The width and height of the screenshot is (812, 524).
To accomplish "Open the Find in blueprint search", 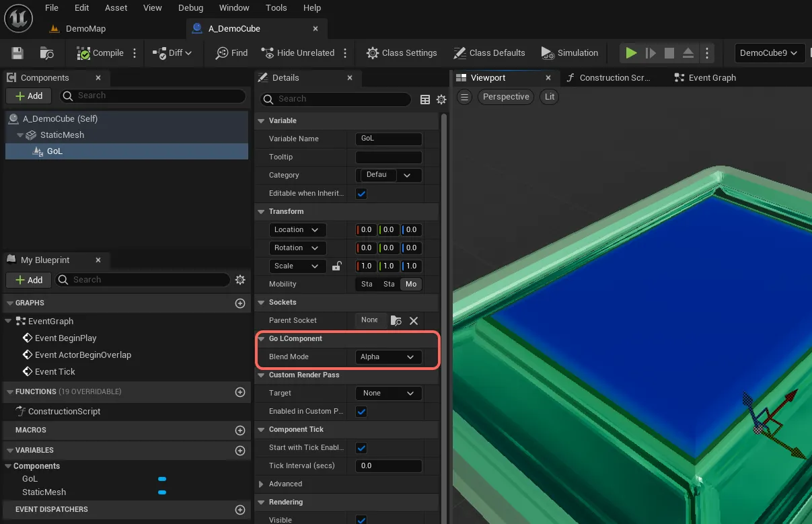I will pos(230,52).
